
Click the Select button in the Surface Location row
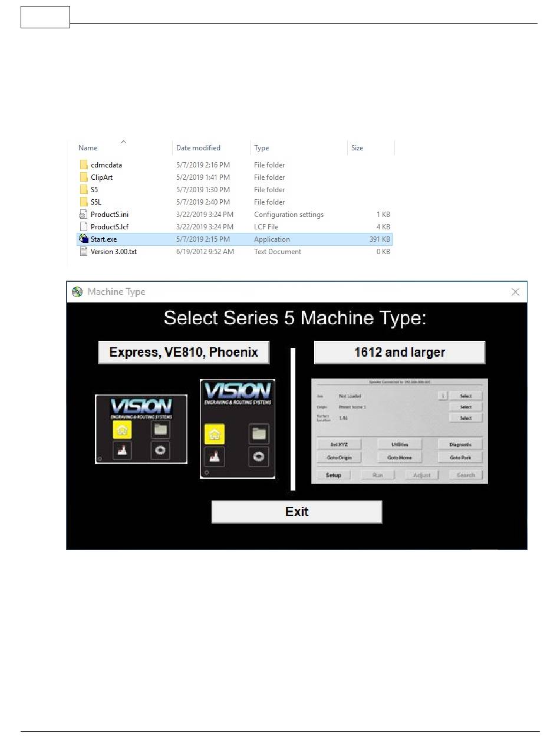[466, 418]
